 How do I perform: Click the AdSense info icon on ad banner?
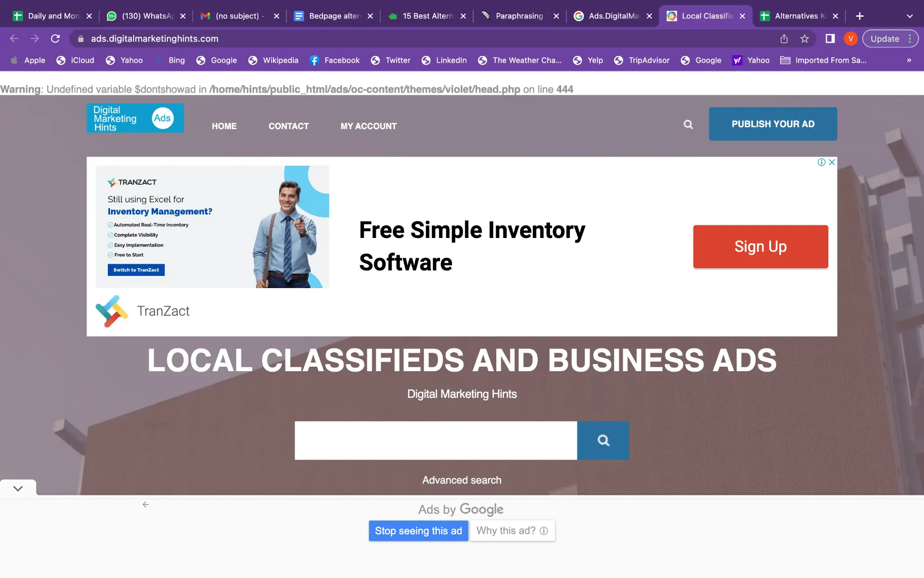pyautogui.click(x=822, y=162)
